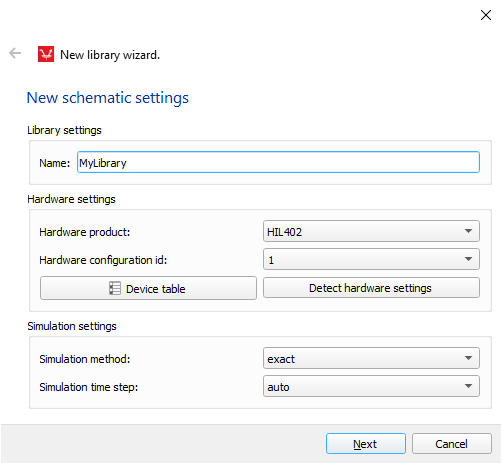Click the New library wizard title text
Screen dimensions: 502x464
coord(110,55)
